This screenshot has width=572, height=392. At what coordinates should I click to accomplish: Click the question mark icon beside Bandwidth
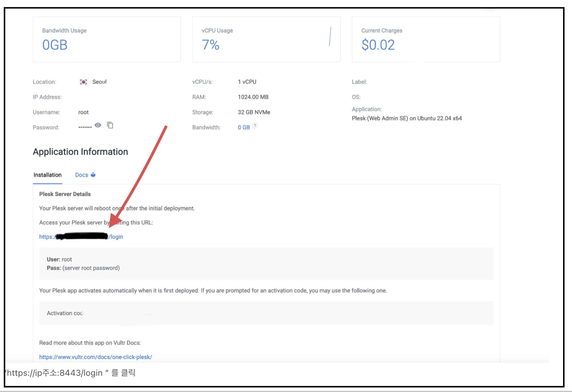(255, 126)
